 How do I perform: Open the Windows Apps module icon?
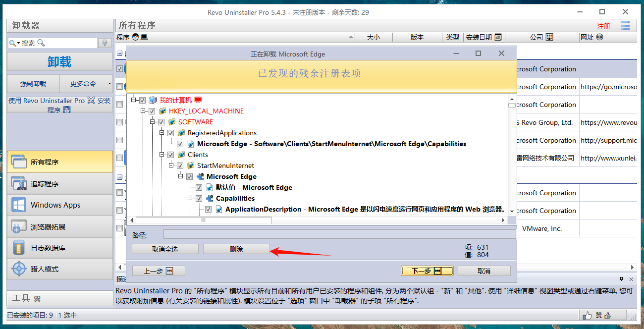click(x=19, y=205)
